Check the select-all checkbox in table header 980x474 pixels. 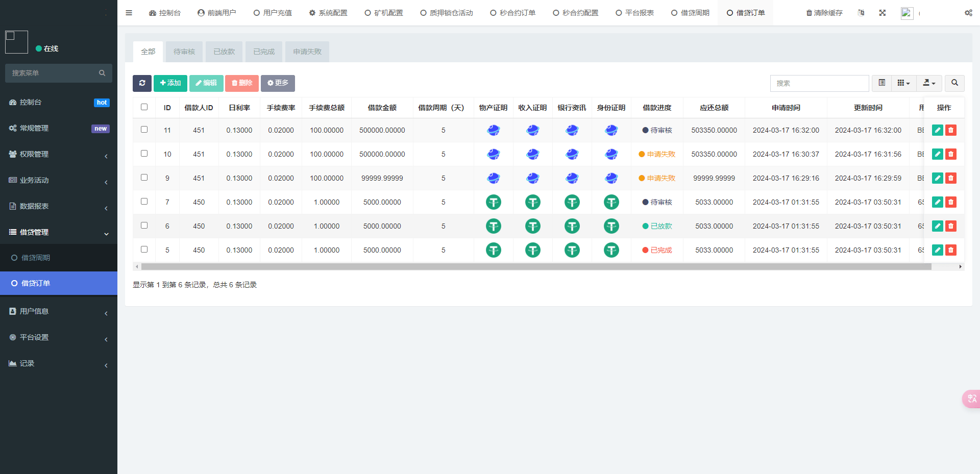tap(144, 107)
